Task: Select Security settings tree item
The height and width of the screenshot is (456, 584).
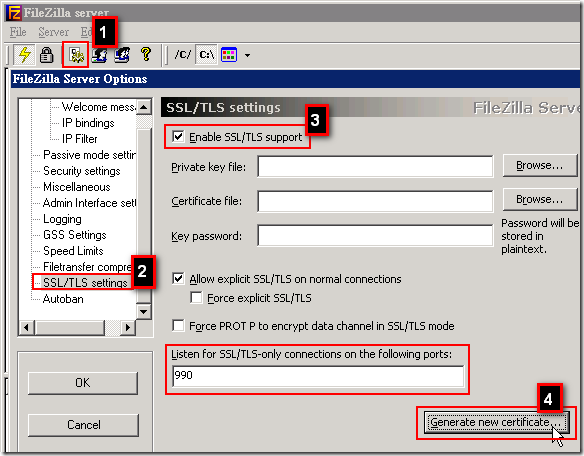Action: pos(82,171)
